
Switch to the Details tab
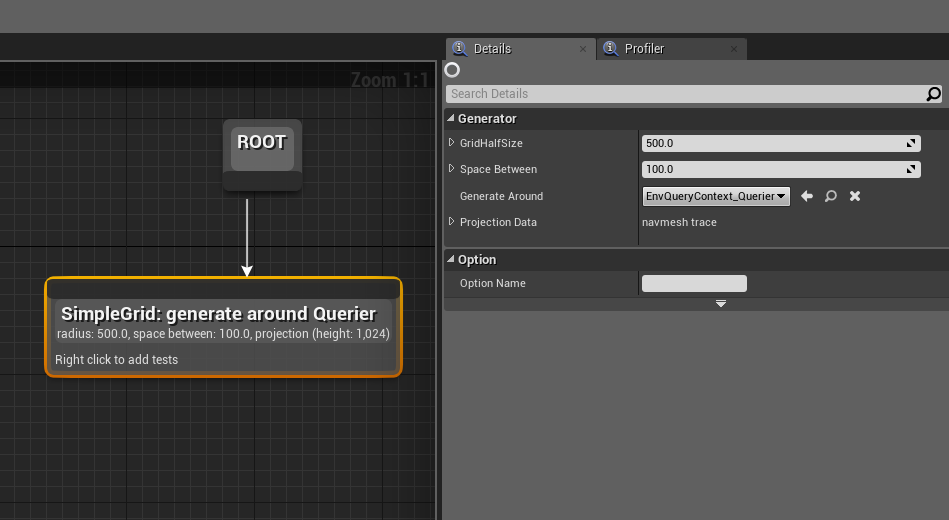click(520, 49)
